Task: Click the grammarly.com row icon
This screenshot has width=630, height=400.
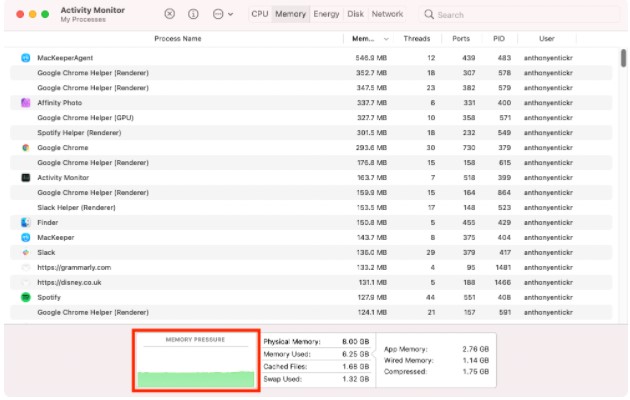Action: (26, 267)
